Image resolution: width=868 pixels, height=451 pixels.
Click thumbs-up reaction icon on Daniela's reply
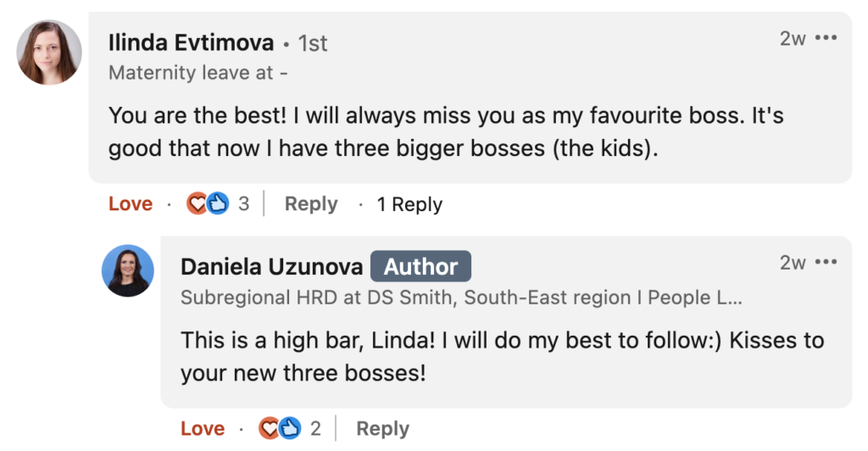click(289, 429)
